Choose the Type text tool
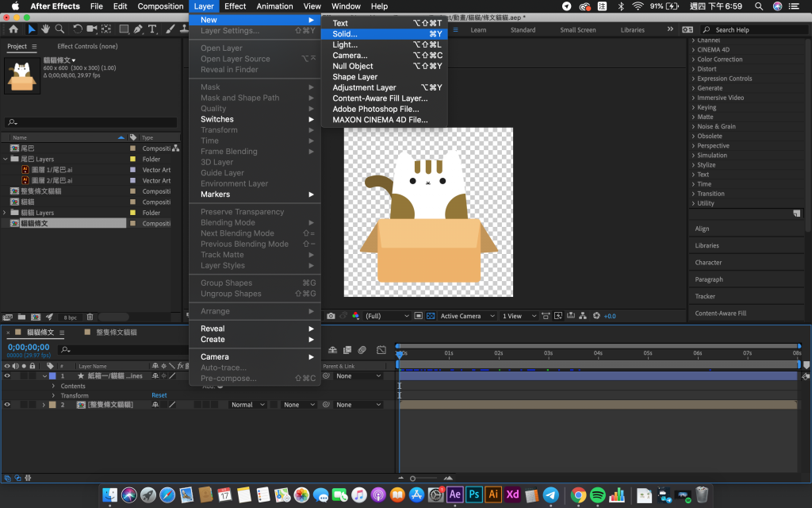Image resolution: width=812 pixels, height=508 pixels. [152, 29]
